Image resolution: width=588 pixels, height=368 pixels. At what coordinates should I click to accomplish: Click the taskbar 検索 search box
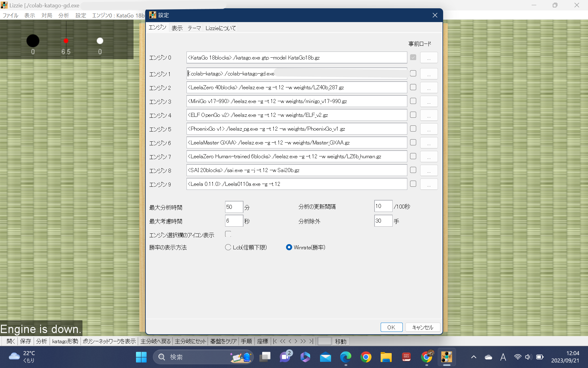click(203, 357)
